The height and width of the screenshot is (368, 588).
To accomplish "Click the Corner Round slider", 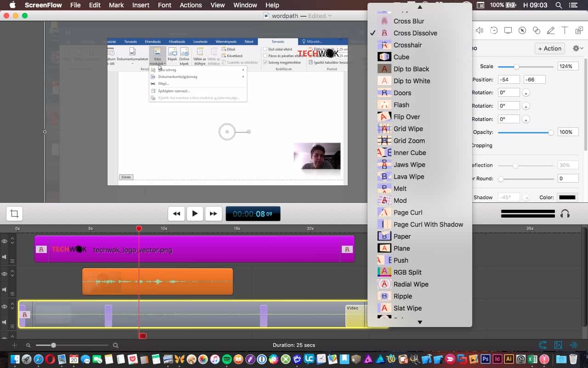I will [x=526, y=178].
